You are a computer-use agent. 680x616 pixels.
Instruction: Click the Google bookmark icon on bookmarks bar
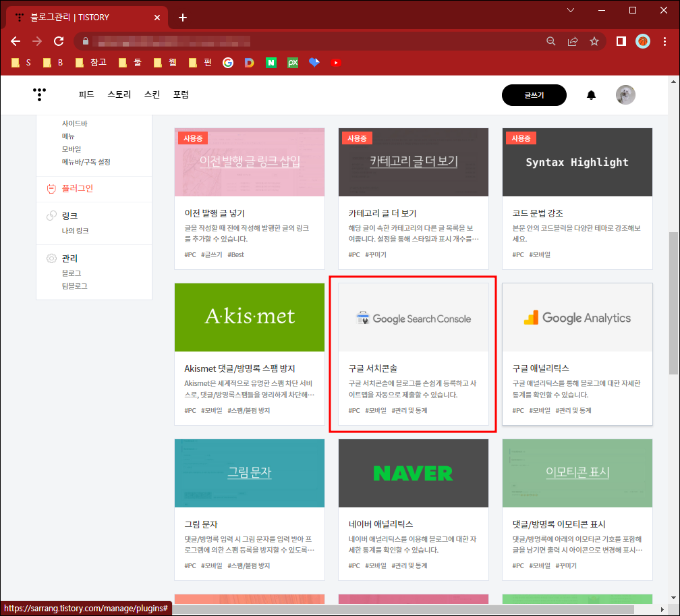tap(227, 62)
